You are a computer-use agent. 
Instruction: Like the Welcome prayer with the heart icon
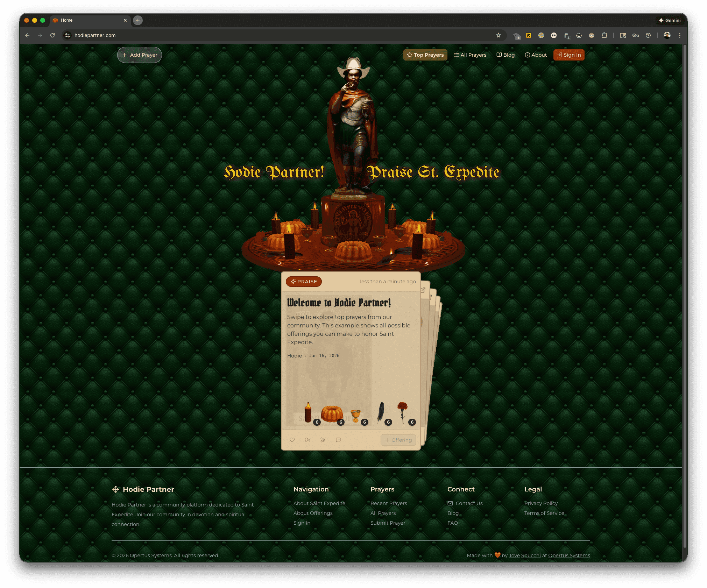(x=292, y=440)
